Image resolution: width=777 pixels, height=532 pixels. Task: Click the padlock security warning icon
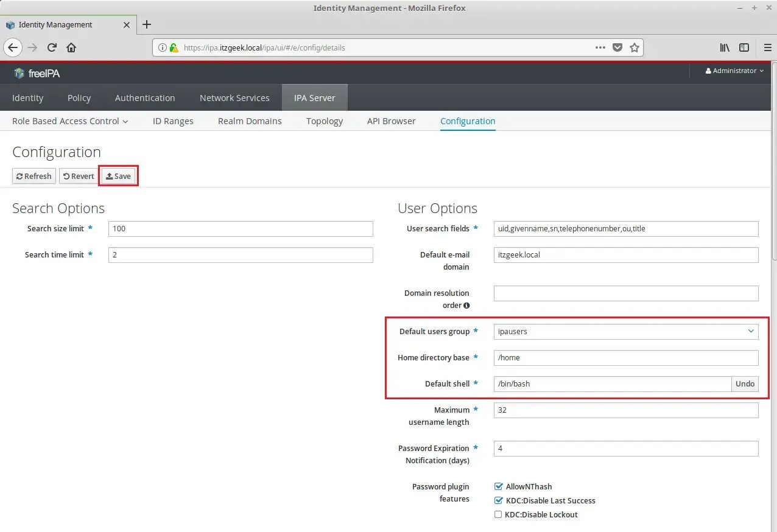pos(174,47)
